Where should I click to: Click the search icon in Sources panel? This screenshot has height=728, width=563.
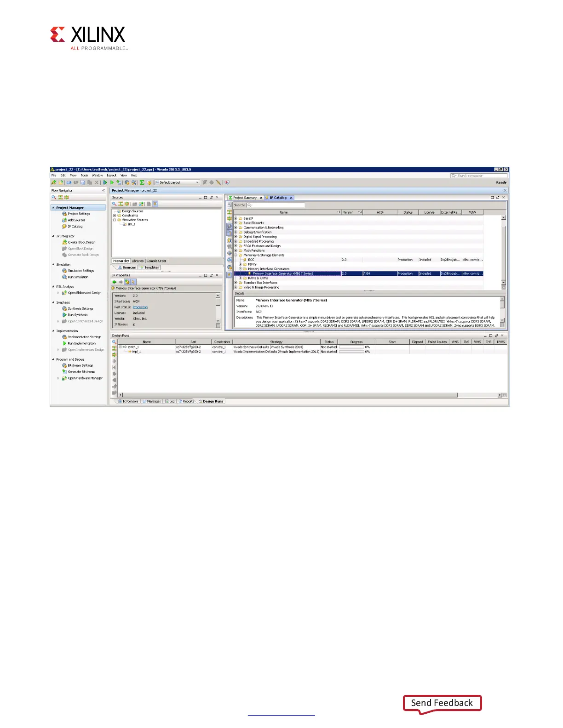(114, 204)
